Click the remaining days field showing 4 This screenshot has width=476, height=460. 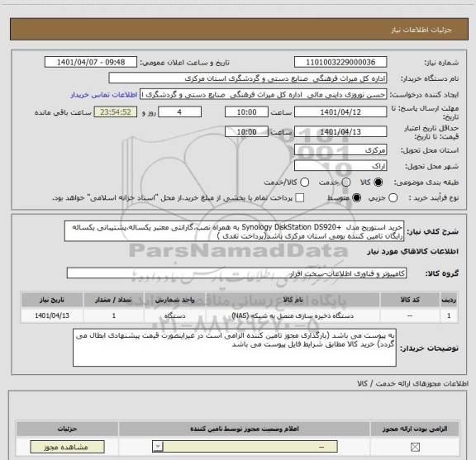pyautogui.click(x=179, y=112)
